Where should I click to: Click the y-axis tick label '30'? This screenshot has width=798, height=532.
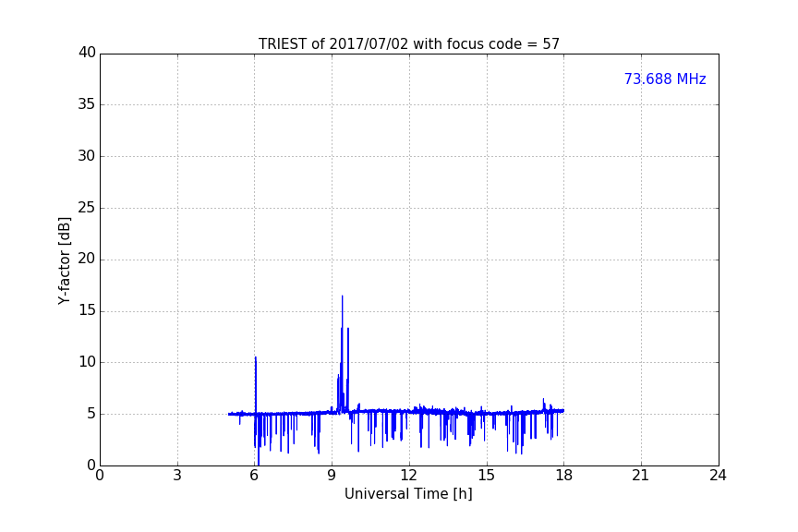click(x=87, y=156)
